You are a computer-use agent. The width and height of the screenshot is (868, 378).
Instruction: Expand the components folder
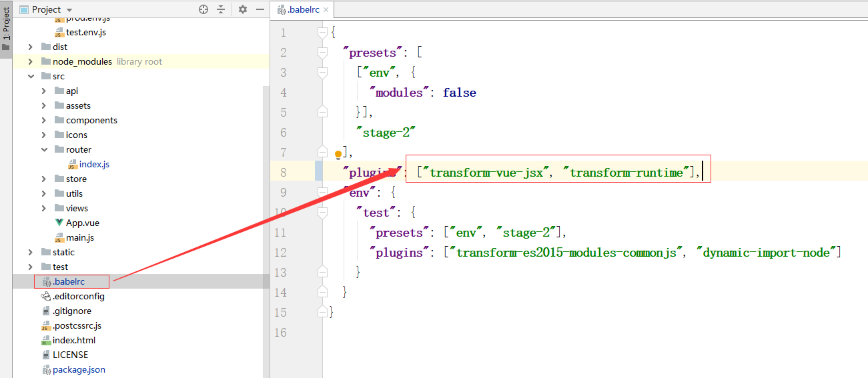[x=43, y=120]
